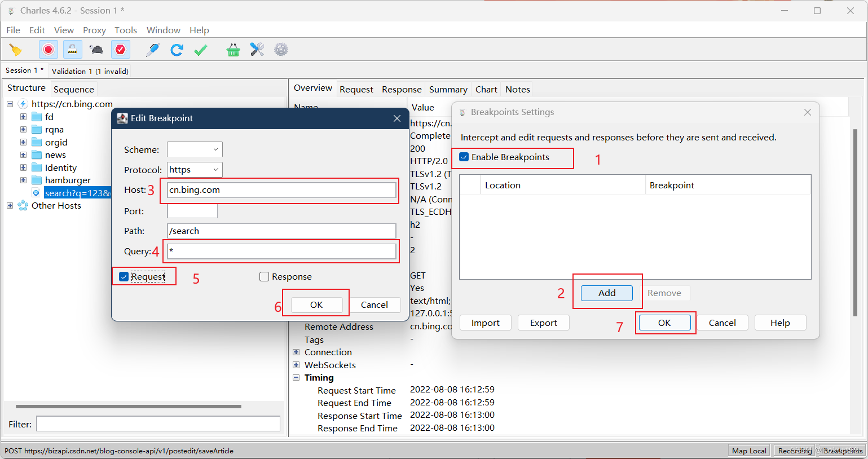Expand the WebSockets row in Overview
868x459 pixels.
[x=296, y=365]
